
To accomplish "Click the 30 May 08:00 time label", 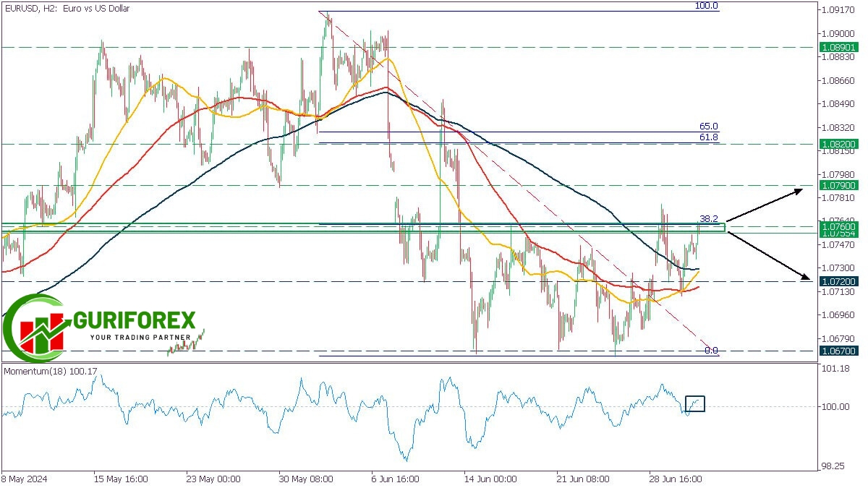I will pyautogui.click(x=305, y=479).
